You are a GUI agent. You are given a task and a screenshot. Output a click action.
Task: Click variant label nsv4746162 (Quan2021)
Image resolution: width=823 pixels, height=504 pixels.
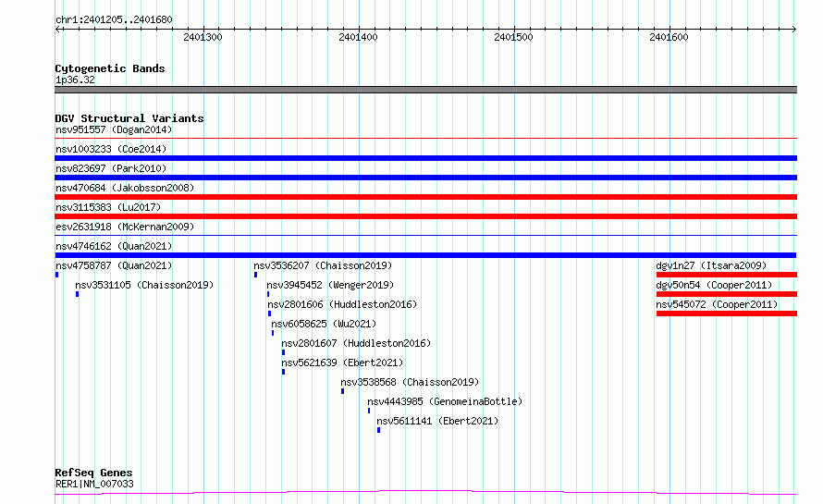click(x=114, y=246)
